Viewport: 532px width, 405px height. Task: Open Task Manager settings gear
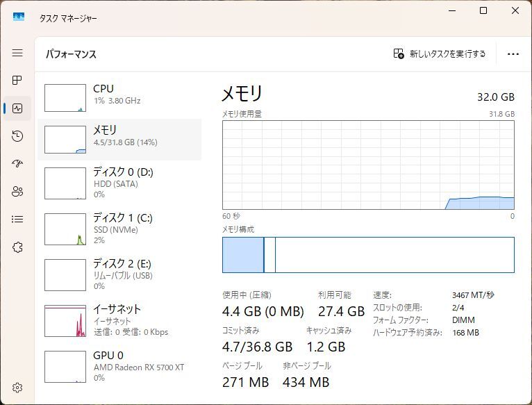tap(17, 388)
